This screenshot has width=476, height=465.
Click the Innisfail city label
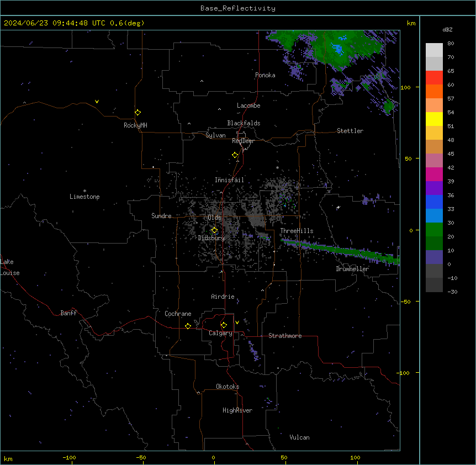[x=229, y=180]
